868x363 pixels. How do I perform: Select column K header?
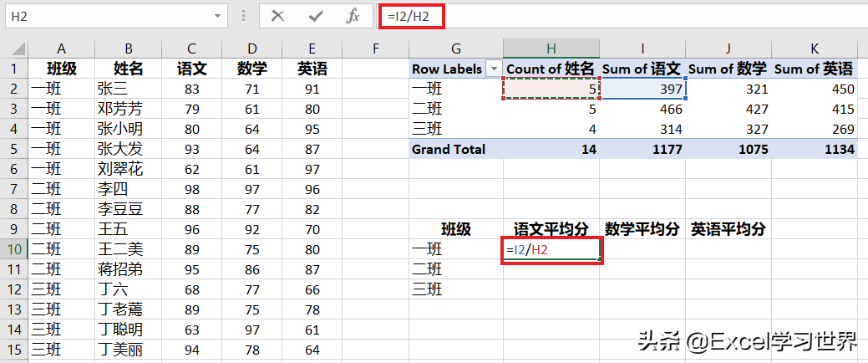pos(815,49)
